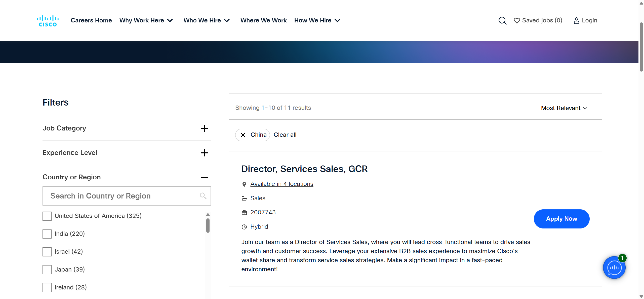
Task: Click the Apply Now button
Action: 561,219
